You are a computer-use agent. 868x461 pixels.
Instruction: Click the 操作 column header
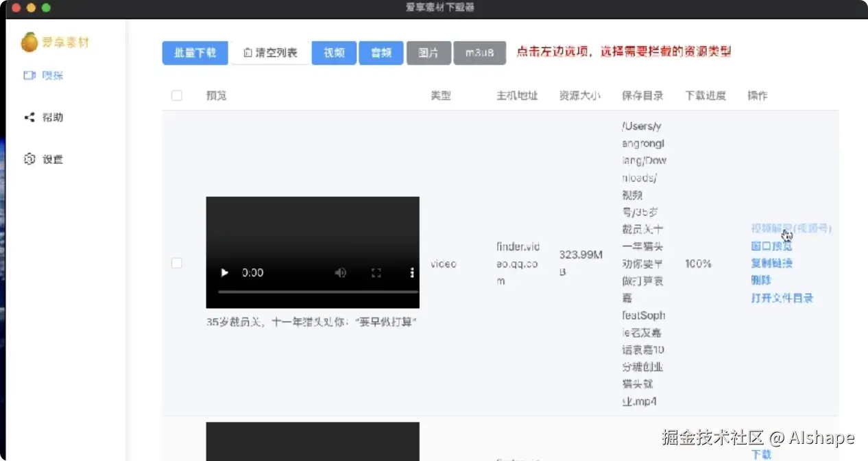(x=758, y=95)
